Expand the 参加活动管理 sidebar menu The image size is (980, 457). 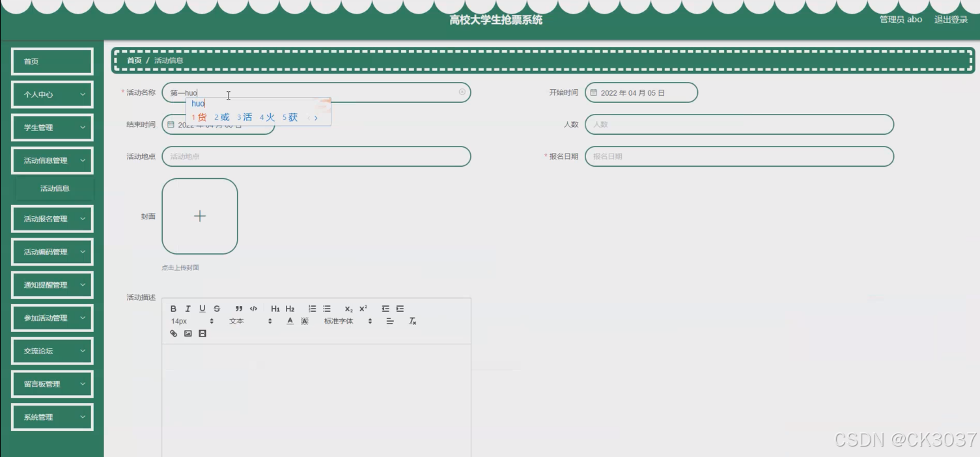click(x=53, y=318)
